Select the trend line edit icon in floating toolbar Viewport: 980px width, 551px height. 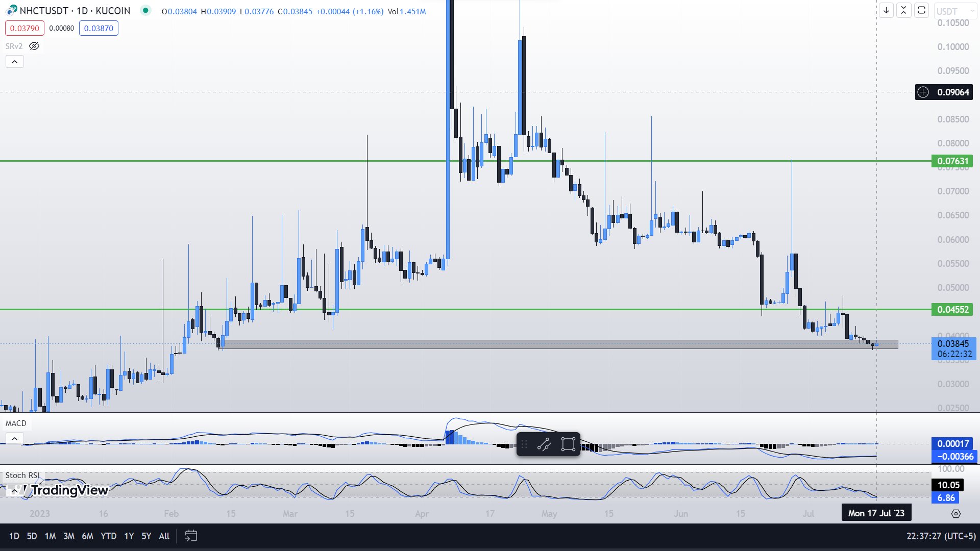click(545, 444)
